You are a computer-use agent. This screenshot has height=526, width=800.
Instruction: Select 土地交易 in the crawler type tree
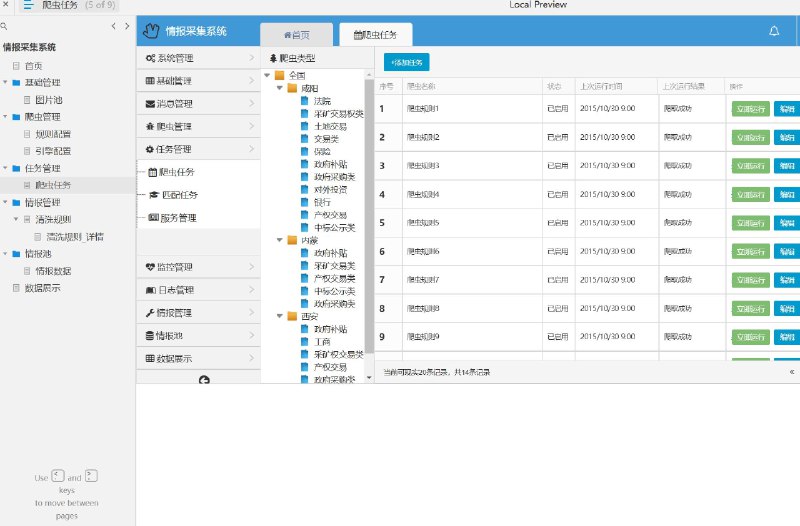[330, 127]
